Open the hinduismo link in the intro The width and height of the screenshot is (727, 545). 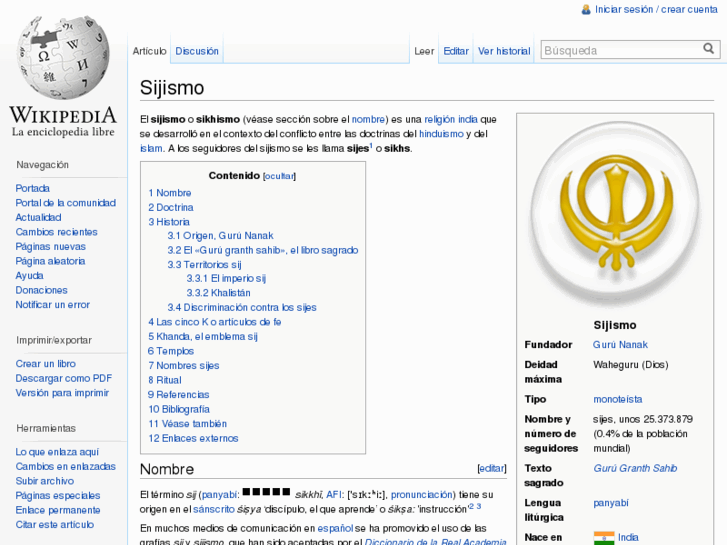pyautogui.click(x=441, y=134)
